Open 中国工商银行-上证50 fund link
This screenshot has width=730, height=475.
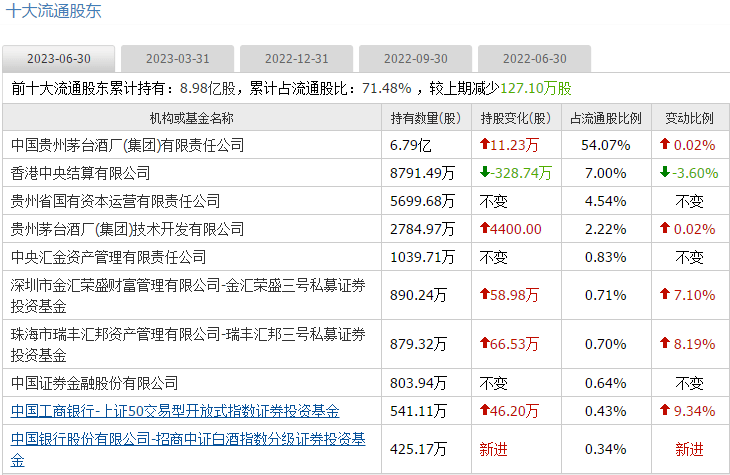tap(174, 411)
